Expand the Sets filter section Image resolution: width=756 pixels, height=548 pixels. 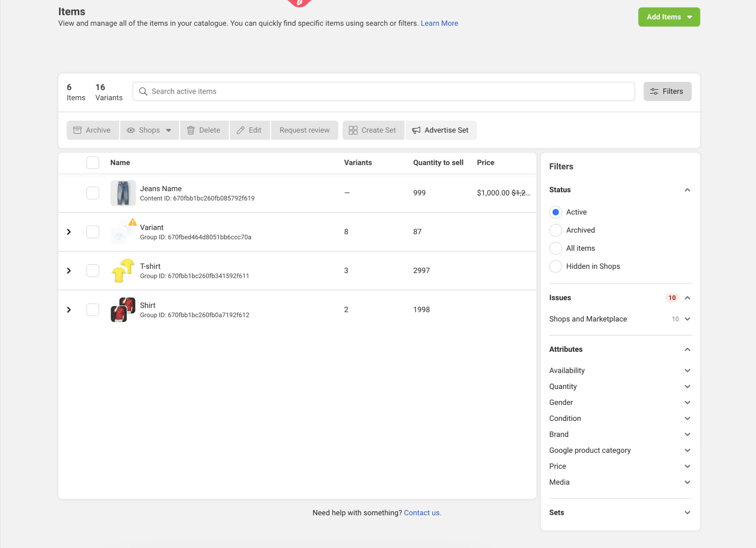(x=620, y=513)
